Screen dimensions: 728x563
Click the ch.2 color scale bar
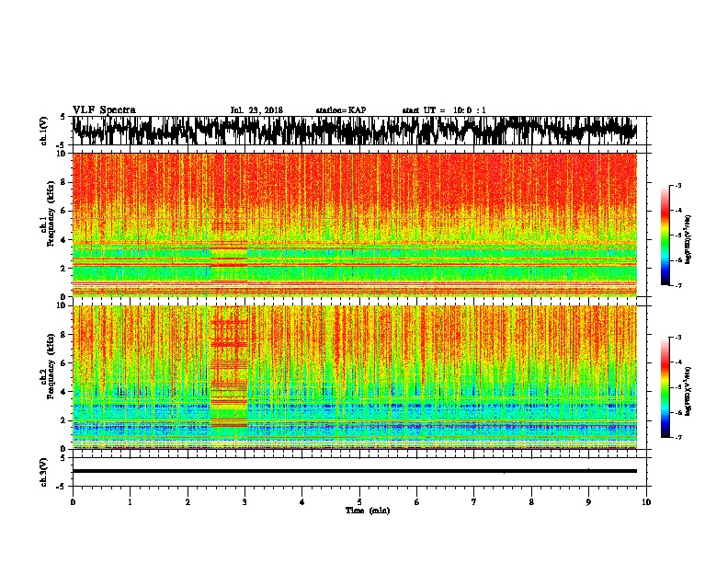665,387
